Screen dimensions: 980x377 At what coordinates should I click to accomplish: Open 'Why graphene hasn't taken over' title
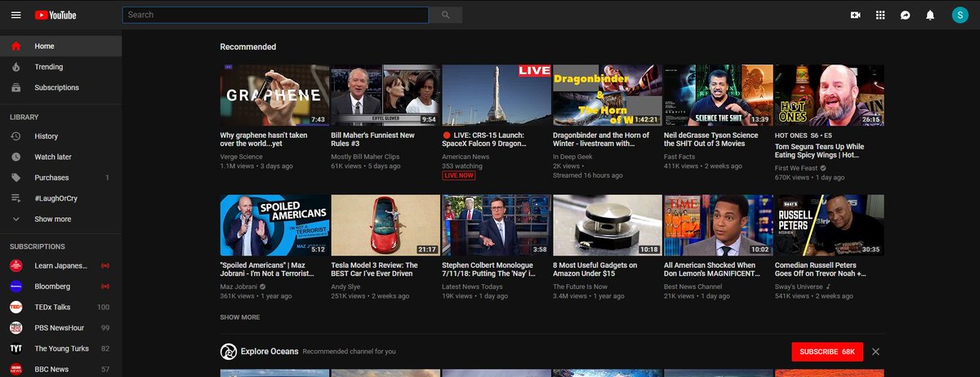point(265,140)
